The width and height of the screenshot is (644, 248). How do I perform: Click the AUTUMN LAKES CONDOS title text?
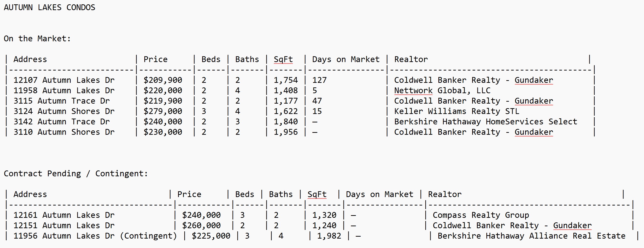coord(49,7)
